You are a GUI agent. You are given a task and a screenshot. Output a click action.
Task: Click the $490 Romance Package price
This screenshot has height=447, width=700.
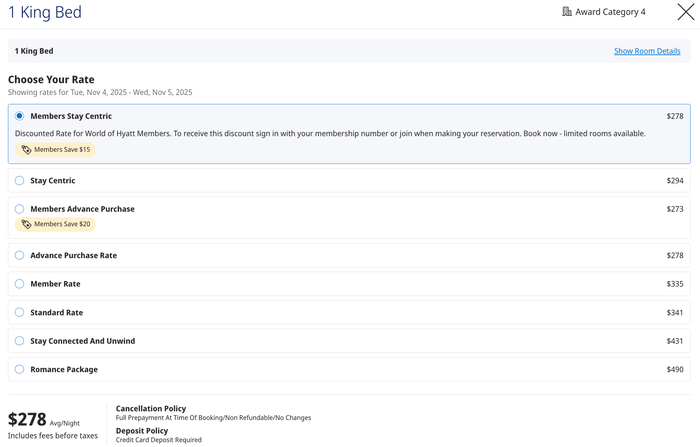(x=675, y=369)
